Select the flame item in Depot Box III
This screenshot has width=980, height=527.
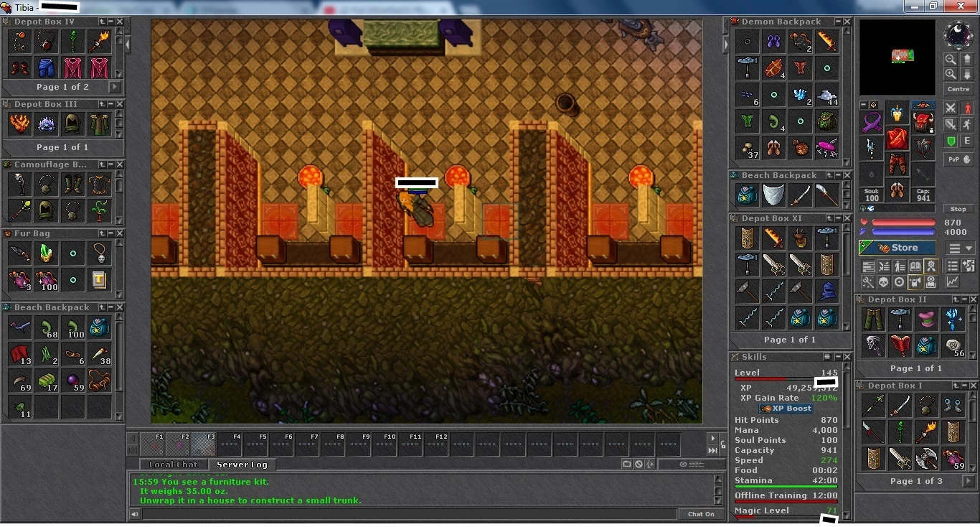19,124
